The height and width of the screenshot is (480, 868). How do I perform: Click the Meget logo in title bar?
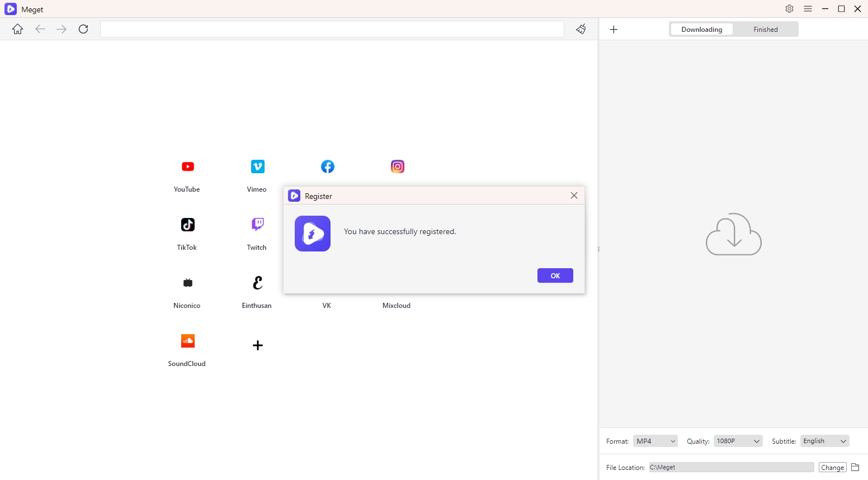pyautogui.click(x=11, y=9)
